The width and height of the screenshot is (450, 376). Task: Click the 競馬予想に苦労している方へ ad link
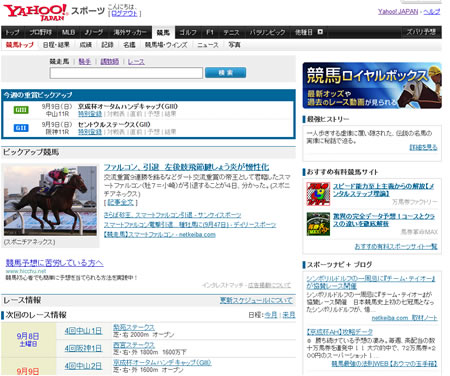click(54, 263)
